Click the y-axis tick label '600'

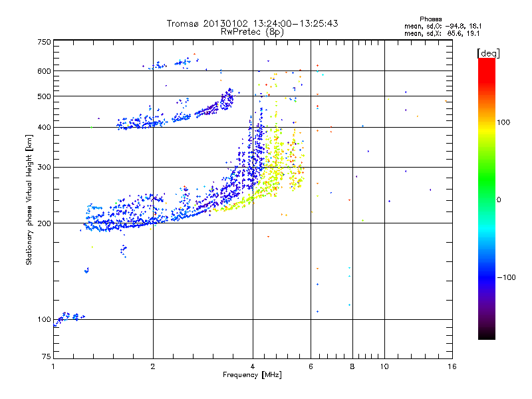44,71
